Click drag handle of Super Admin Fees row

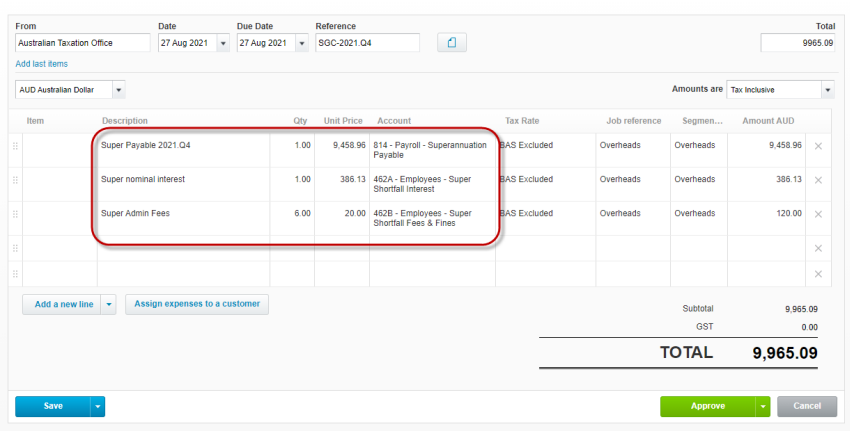pos(15,214)
